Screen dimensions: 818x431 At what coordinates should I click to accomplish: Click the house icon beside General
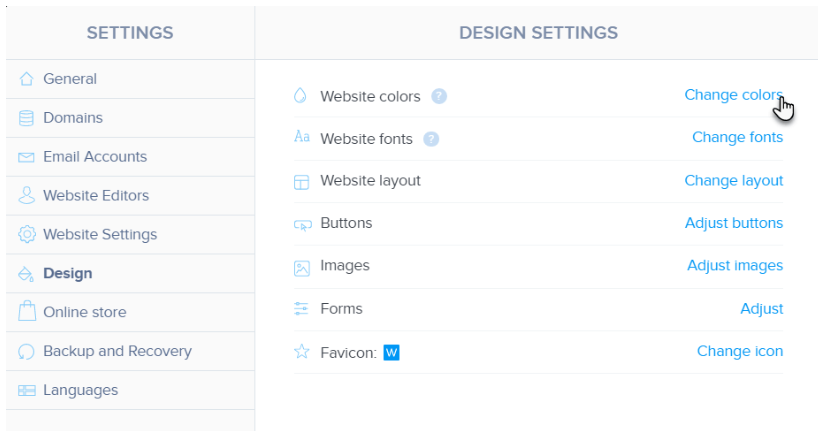click(26, 79)
